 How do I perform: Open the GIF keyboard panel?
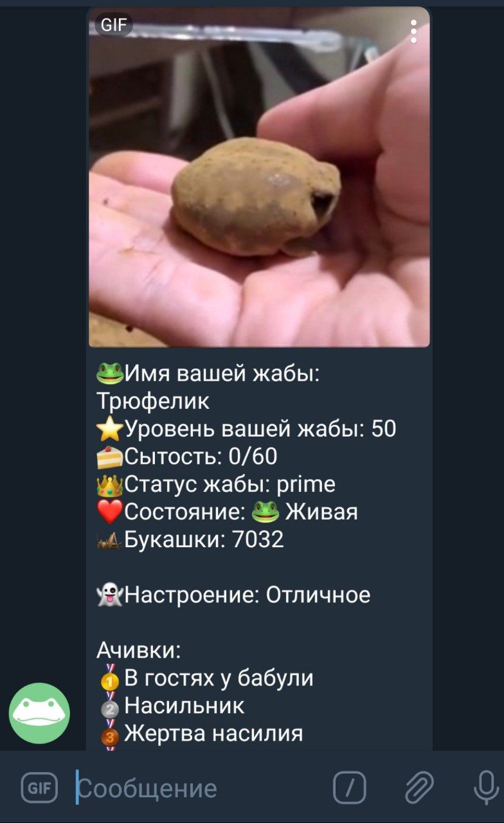tap(39, 788)
